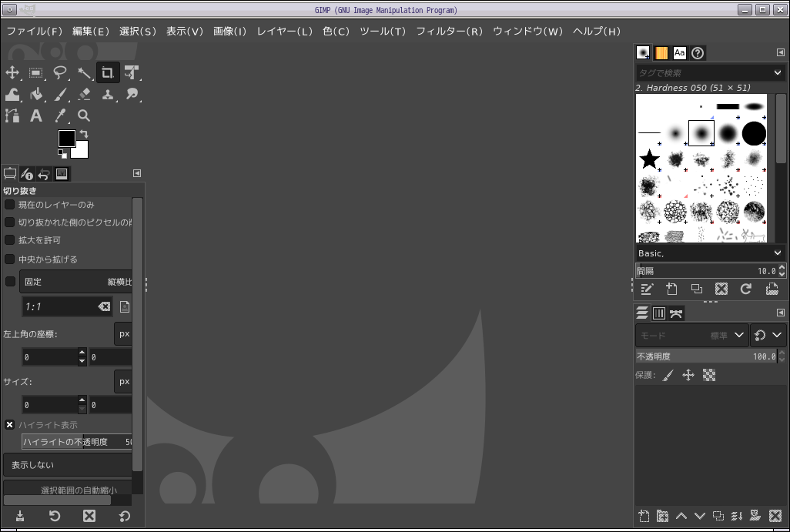This screenshot has height=532, width=790.
Task: Open the layer モード 標準 dropdown
Action: tap(692, 335)
